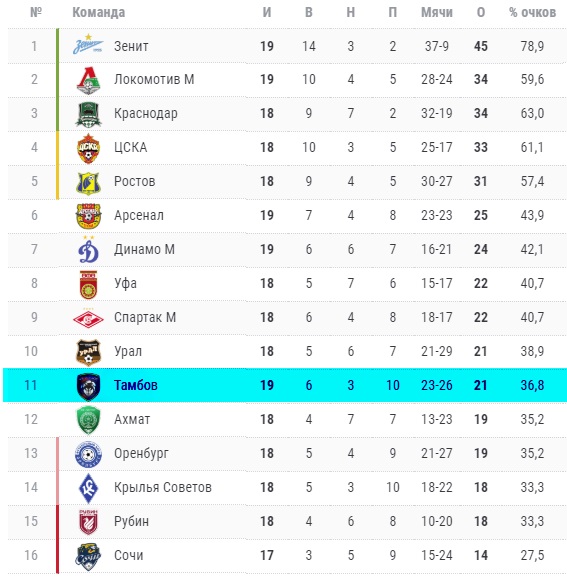Viewport: 567px width, 578px height.
Task: Sort table by Команда column header
Action: (98, 13)
